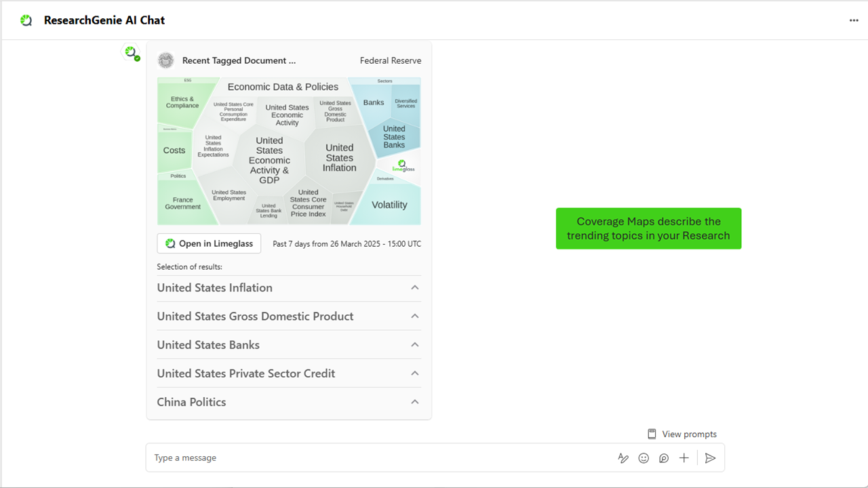The width and height of the screenshot is (868, 488).
Task: Click the Federal Reserve label text
Action: [391, 60]
